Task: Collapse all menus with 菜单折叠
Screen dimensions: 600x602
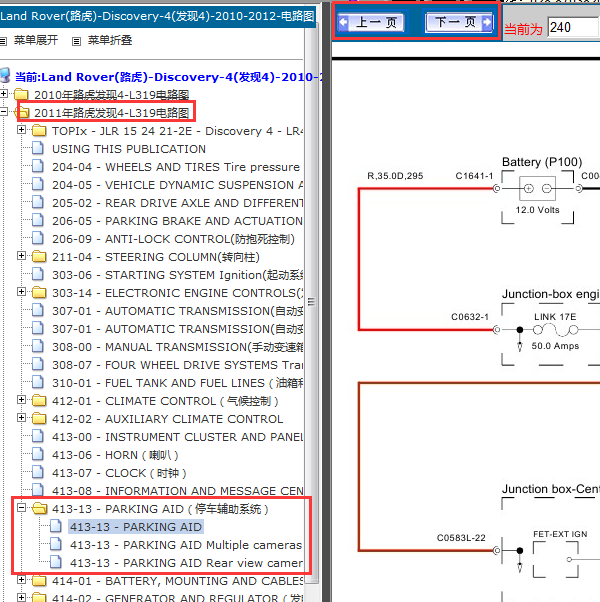Action: click(x=110, y=40)
